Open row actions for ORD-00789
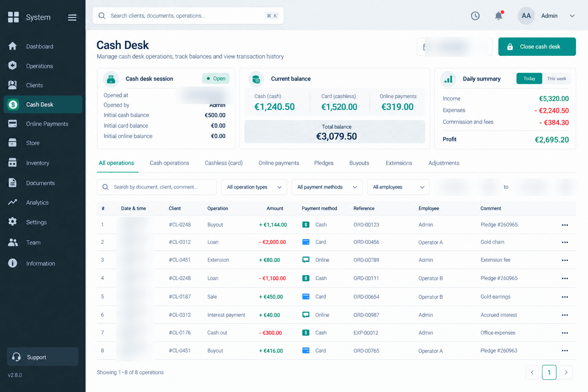 point(565,260)
